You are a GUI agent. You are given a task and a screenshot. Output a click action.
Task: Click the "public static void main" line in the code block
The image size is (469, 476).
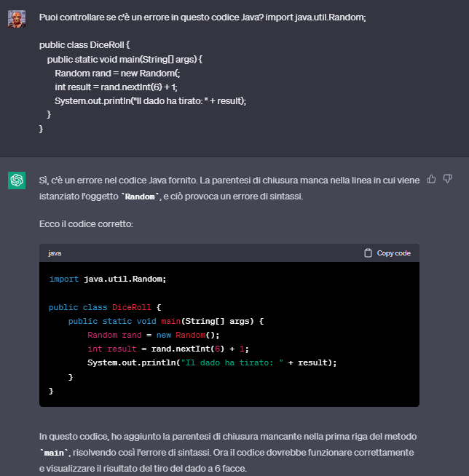(165, 321)
